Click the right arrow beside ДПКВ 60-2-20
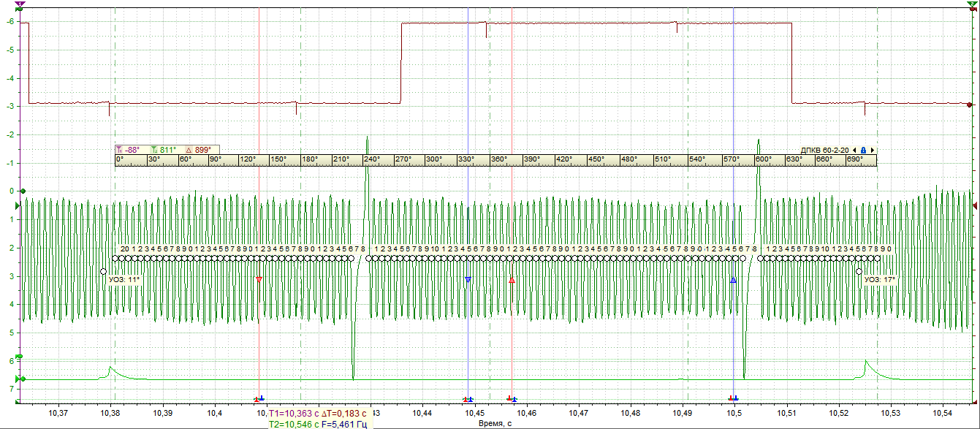The width and height of the screenshot is (980, 429). pos(872,150)
